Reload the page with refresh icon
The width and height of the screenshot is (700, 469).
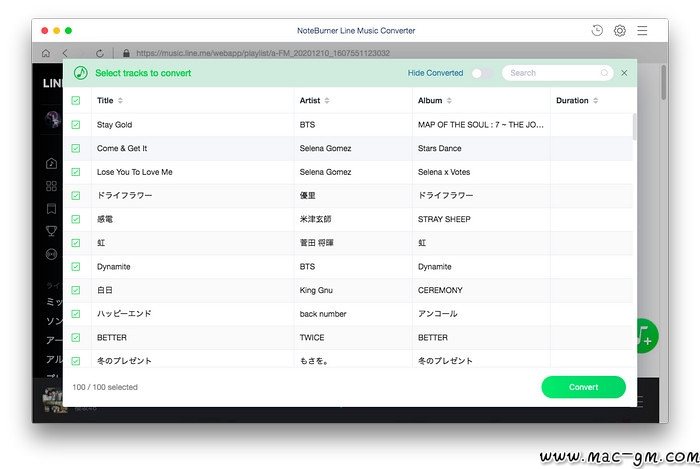[x=100, y=53]
